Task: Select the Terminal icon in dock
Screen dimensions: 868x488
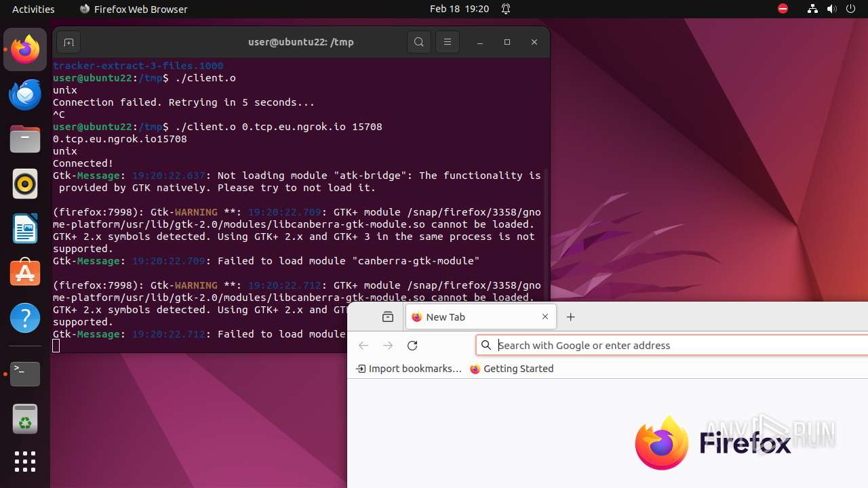Action: pyautogui.click(x=25, y=373)
